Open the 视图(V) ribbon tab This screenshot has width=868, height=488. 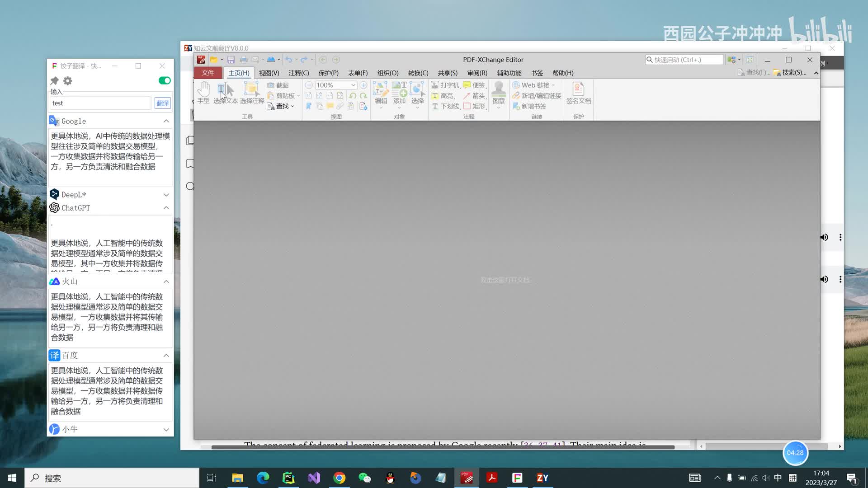[269, 73]
